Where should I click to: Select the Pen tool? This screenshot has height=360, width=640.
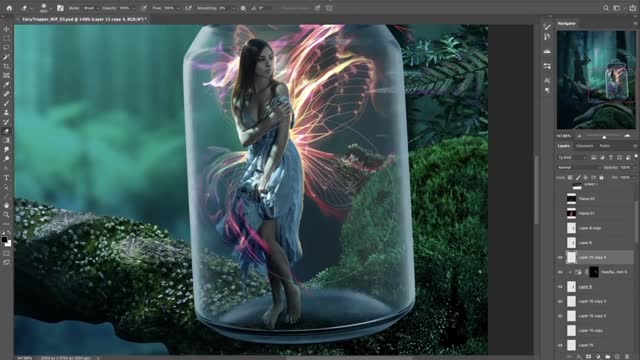(x=6, y=168)
